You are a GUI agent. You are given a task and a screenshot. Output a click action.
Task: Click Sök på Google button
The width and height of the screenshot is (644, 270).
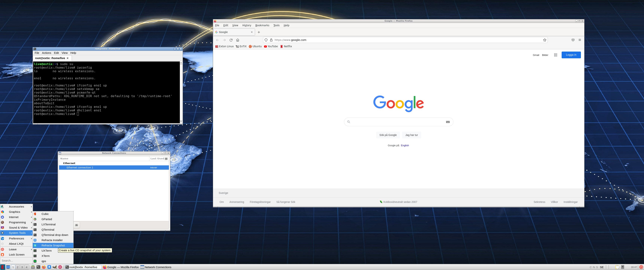pos(388,135)
